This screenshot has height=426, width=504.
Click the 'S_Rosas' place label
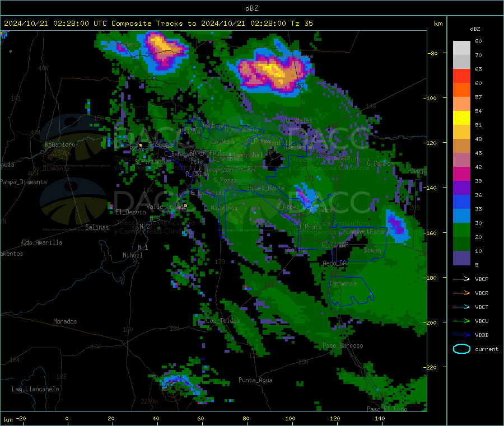225,180
